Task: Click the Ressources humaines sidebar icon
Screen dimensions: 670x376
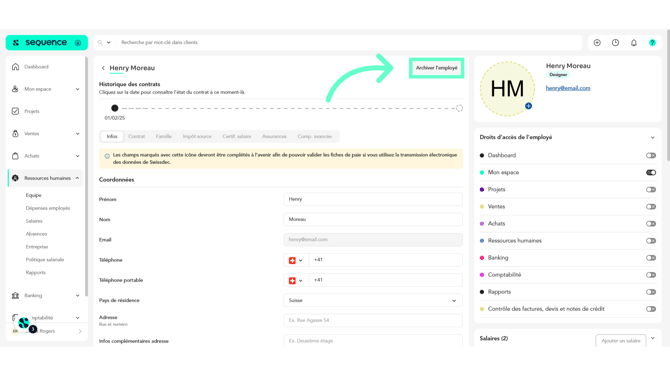Action: point(15,178)
